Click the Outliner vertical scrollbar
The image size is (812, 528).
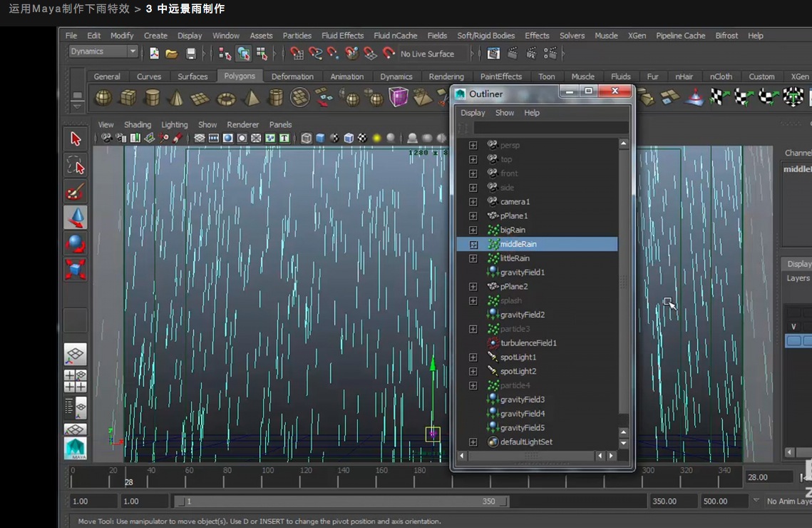point(624,280)
